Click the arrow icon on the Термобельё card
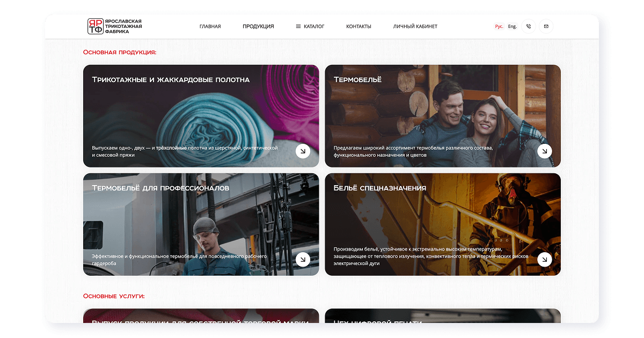 point(545,151)
